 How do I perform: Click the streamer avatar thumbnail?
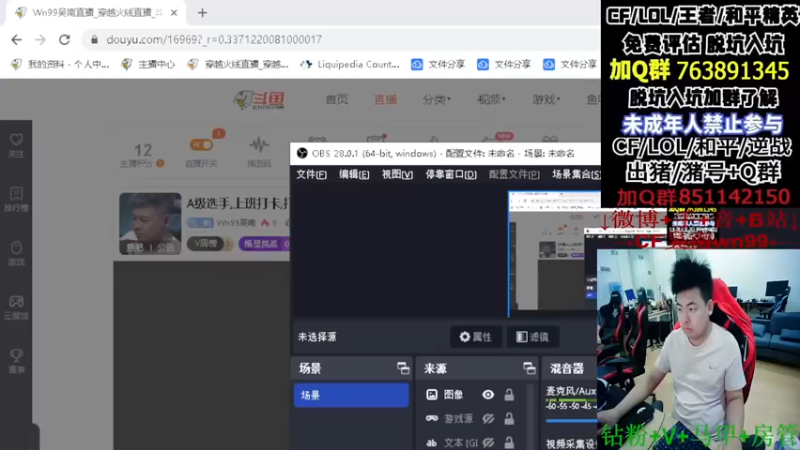click(150, 223)
